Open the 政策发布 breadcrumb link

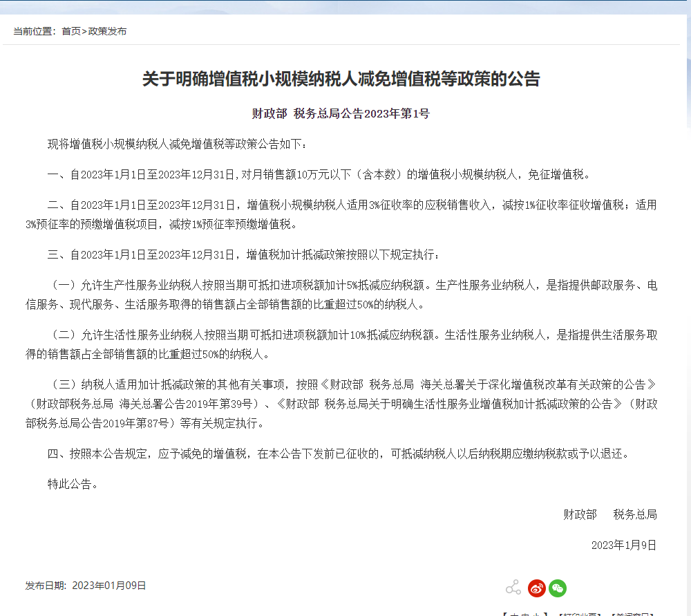(107, 31)
